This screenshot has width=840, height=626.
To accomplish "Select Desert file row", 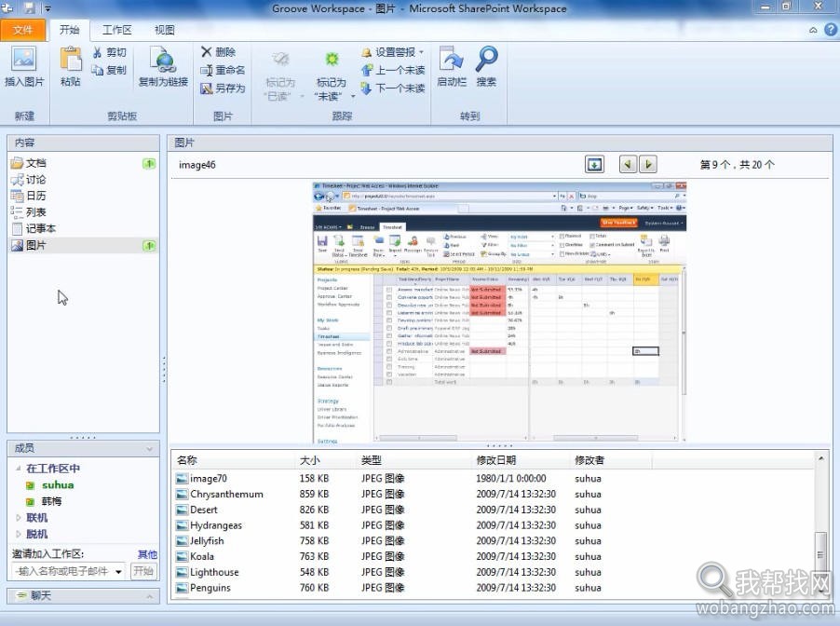I will point(493,510).
